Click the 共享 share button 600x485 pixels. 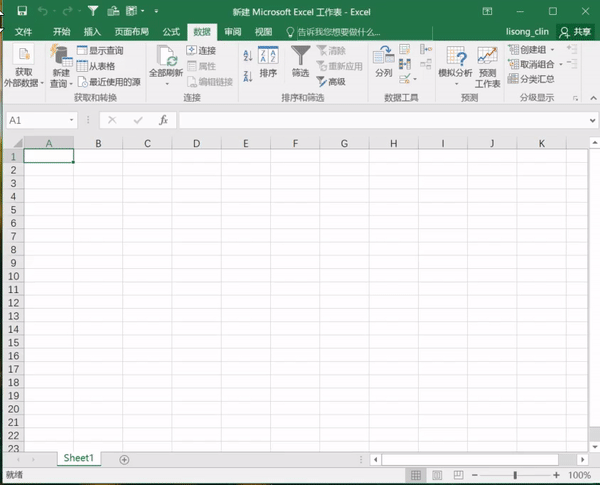click(x=575, y=32)
